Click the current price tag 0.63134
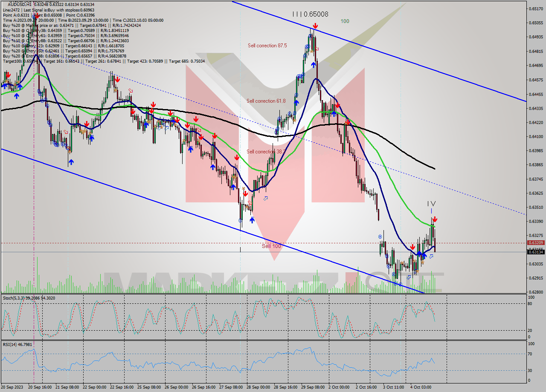The height and width of the screenshot is (392, 546). pos(536,252)
